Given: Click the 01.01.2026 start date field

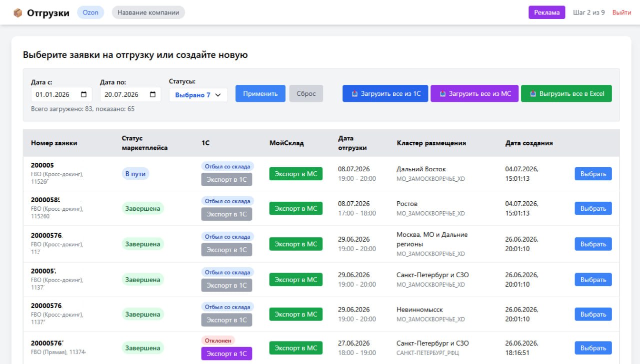Looking at the screenshot, I should click(x=61, y=94).
